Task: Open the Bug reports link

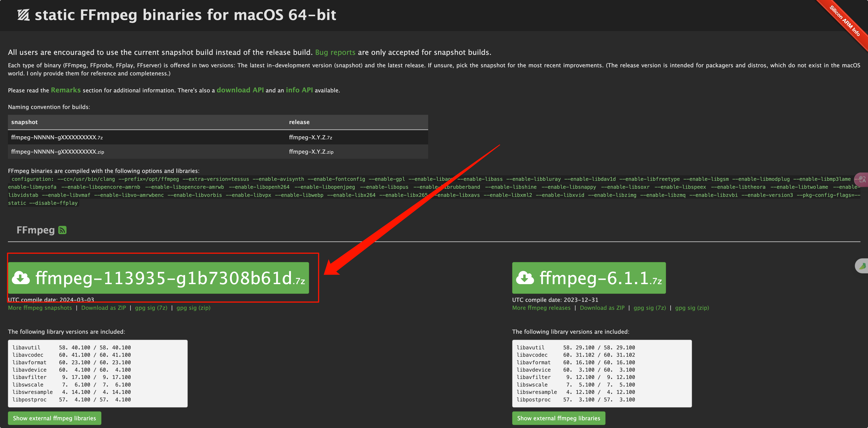Action: (x=335, y=52)
